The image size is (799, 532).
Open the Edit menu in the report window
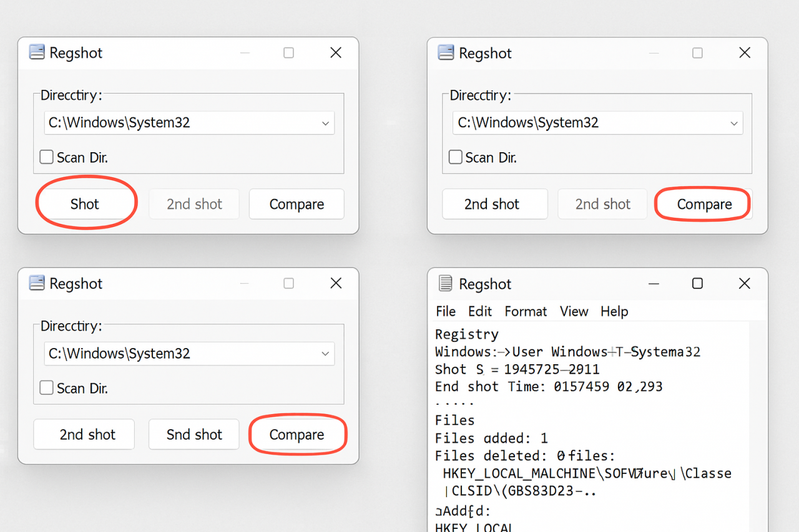[480, 311]
